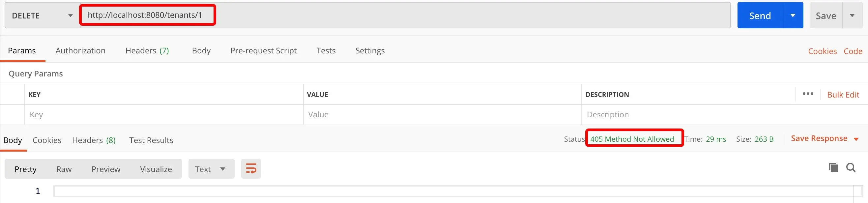Screen dimensions: 868x203
Task: Switch to the Authorization tab
Action: [x=80, y=50]
